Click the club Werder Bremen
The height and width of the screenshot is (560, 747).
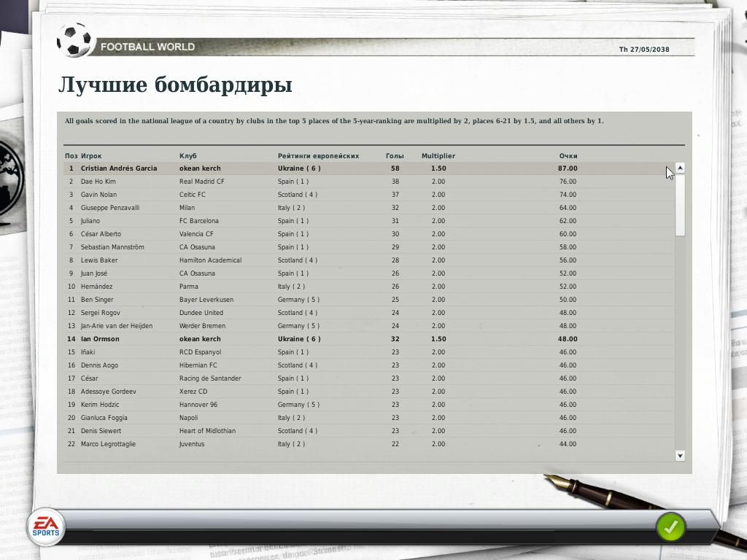click(x=203, y=326)
